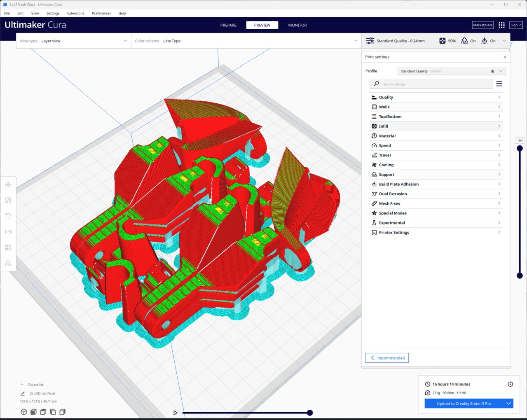Click the infill 50% icon in header
The width and height of the screenshot is (527, 420).
pyautogui.click(x=442, y=41)
